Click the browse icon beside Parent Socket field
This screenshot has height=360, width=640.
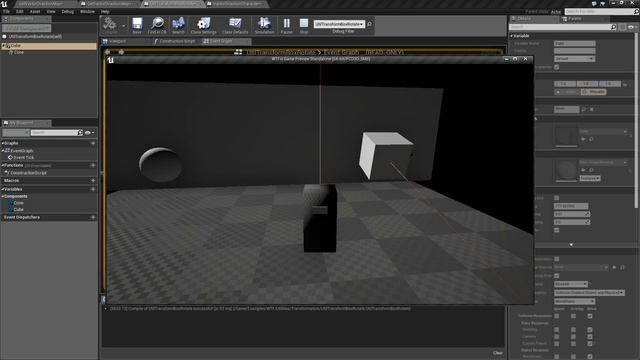[584, 109]
